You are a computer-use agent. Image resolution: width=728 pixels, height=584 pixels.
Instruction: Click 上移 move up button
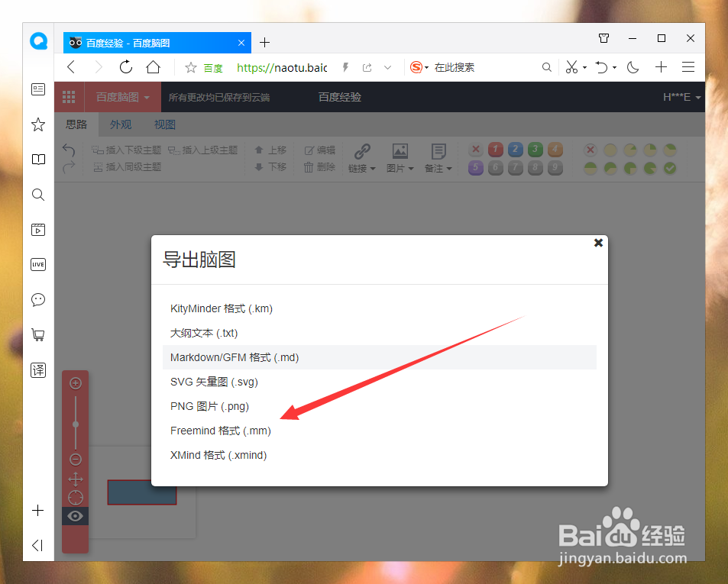point(270,150)
